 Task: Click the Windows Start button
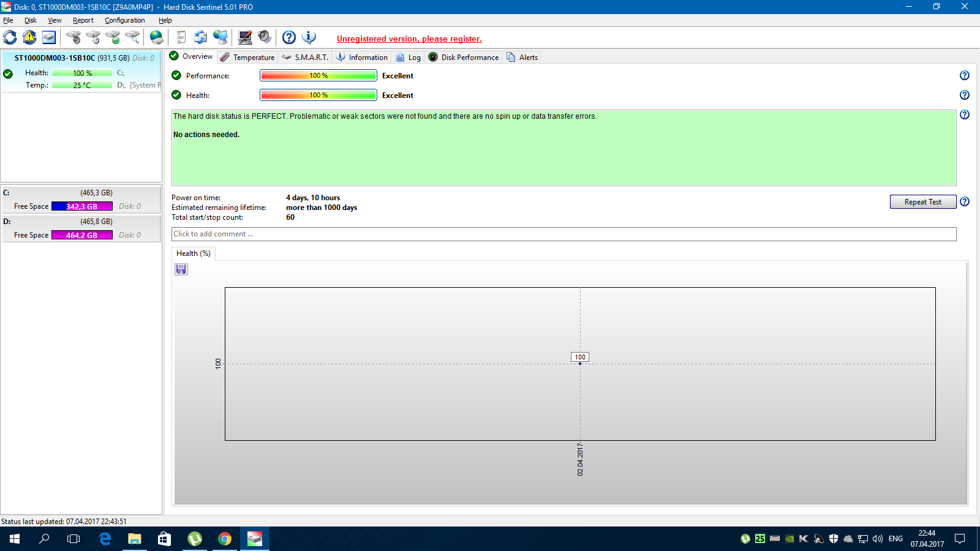click(15, 539)
